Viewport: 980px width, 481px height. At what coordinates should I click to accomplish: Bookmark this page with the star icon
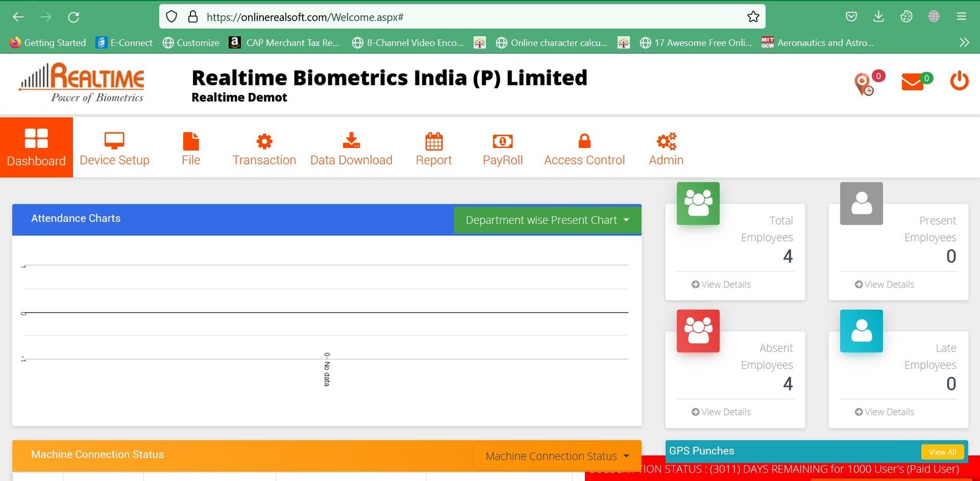[x=753, y=17]
